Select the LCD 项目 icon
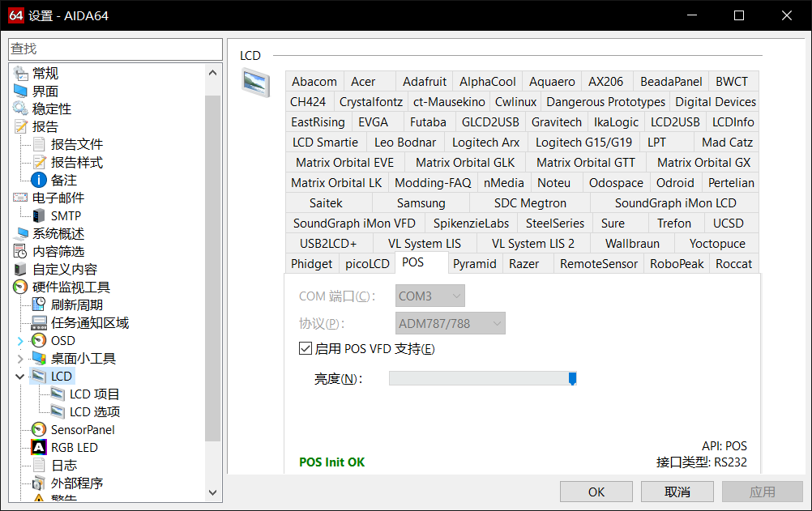 click(55, 394)
